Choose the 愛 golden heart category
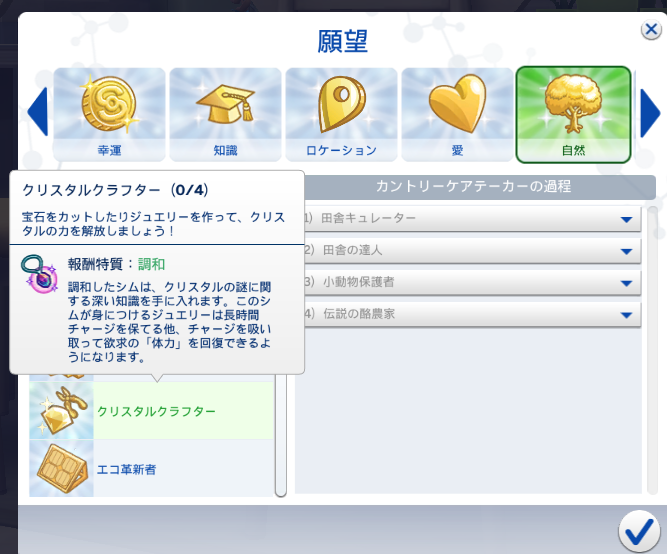The image size is (667, 554). tap(457, 114)
